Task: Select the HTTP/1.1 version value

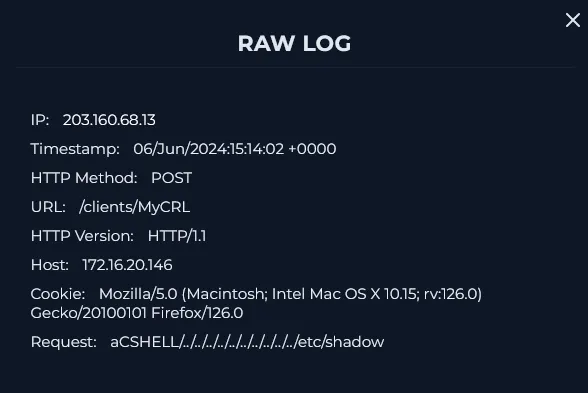Action: coord(177,236)
